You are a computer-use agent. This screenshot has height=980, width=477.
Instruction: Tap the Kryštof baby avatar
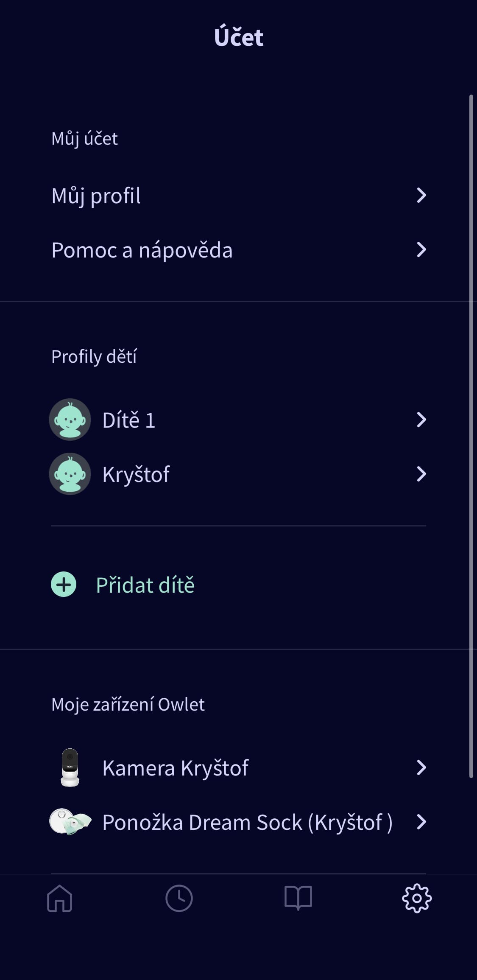pos(70,474)
